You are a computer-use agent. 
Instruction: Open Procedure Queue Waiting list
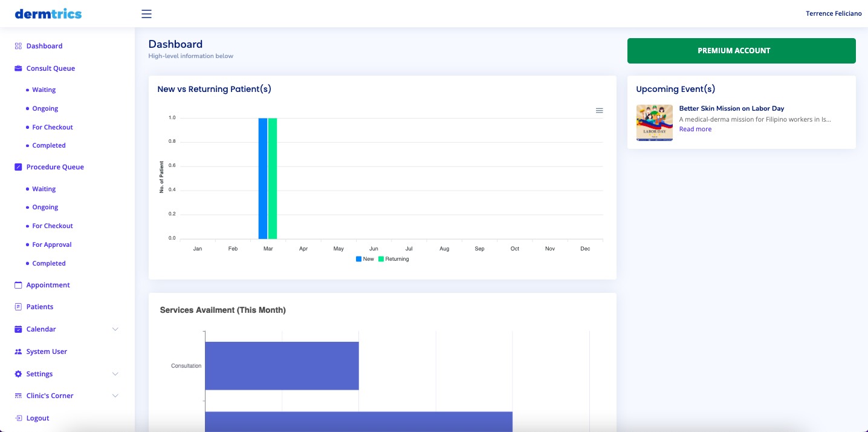click(44, 189)
